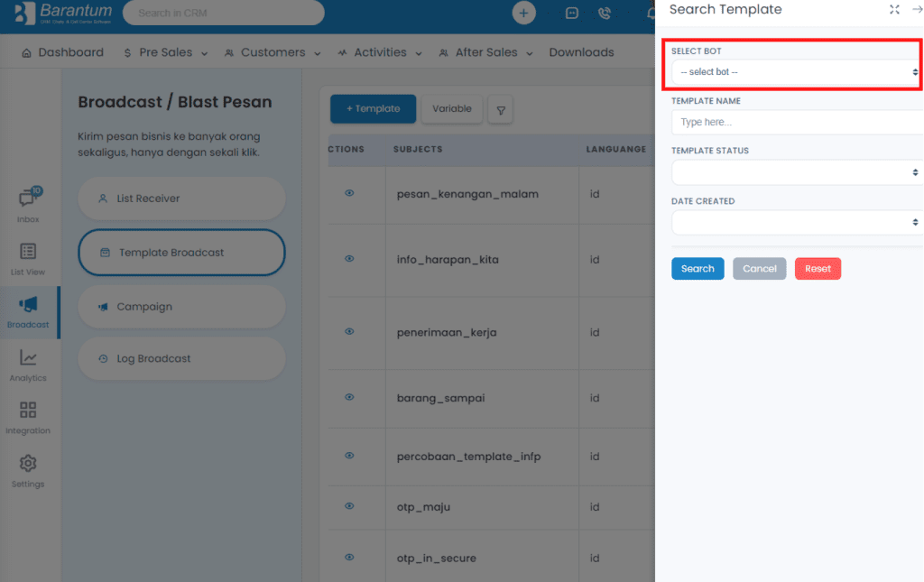
Task: Open the filter icon beside Variable
Action: [501, 108]
